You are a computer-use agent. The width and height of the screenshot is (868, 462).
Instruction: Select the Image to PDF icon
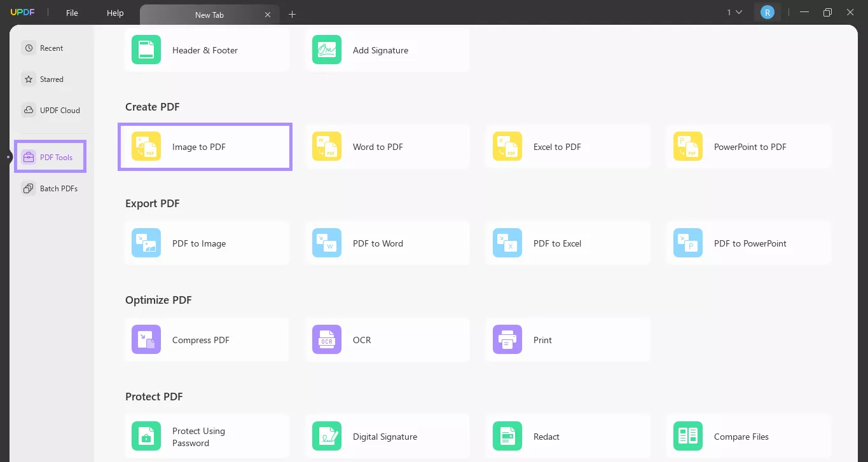tap(146, 146)
